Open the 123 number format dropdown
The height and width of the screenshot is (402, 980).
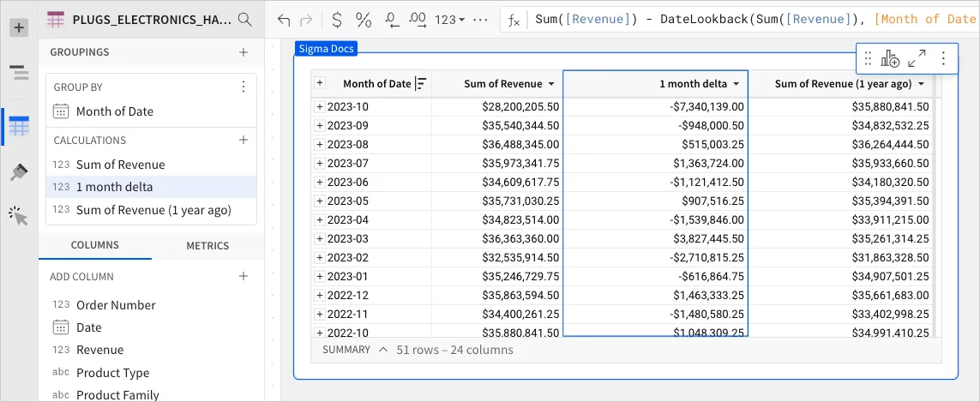click(449, 20)
